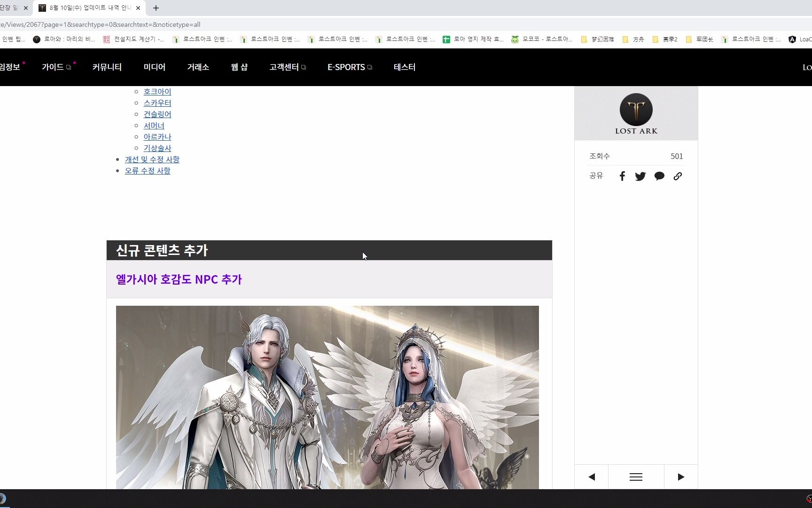Image resolution: width=812 pixels, height=508 pixels.
Task: Open a new browser tab with the plus button
Action: (156, 8)
